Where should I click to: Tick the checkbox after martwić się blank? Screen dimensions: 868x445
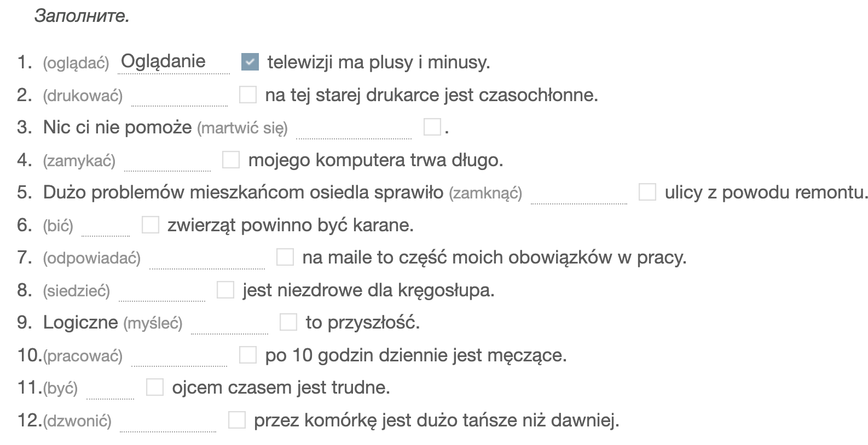[432, 127]
